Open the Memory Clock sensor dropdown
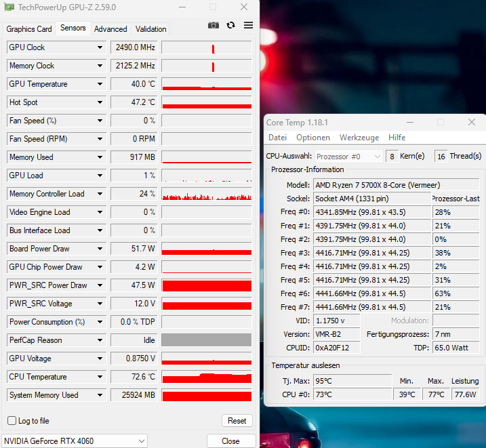Screen dimensions: 486x448 pyautogui.click(x=100, y=66)
